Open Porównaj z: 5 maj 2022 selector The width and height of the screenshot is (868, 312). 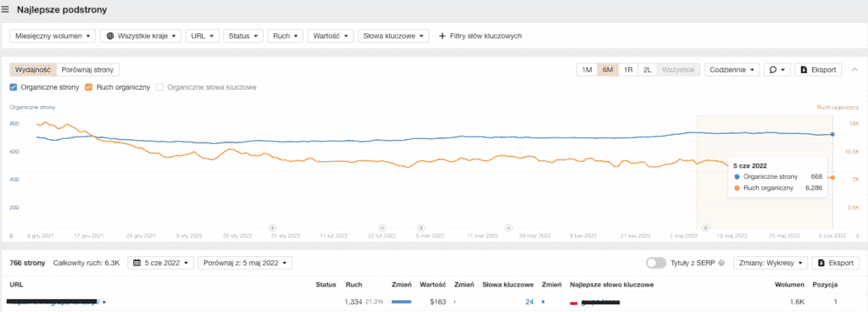pyautogui.click(x=245, y=263)
